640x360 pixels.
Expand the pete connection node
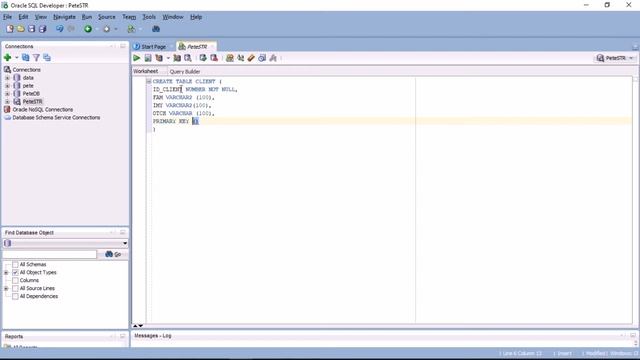point(7,86)
